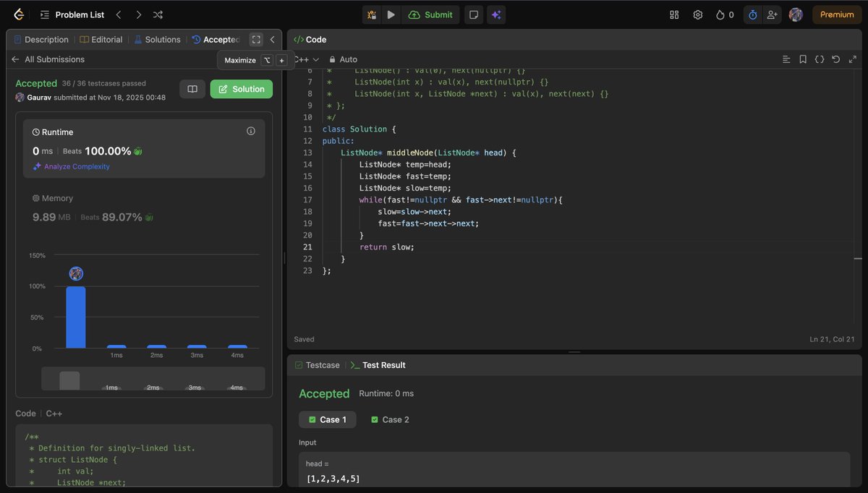The width and height of the screenshot is (868, 493).
Task: Open Problem List panel
Action: click(x=72, y=14)
